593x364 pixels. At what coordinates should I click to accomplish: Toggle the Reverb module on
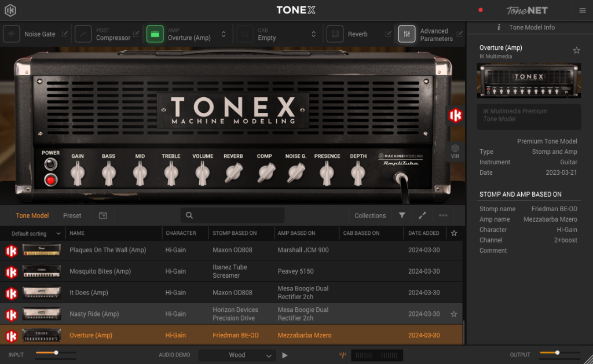(335, 34)
